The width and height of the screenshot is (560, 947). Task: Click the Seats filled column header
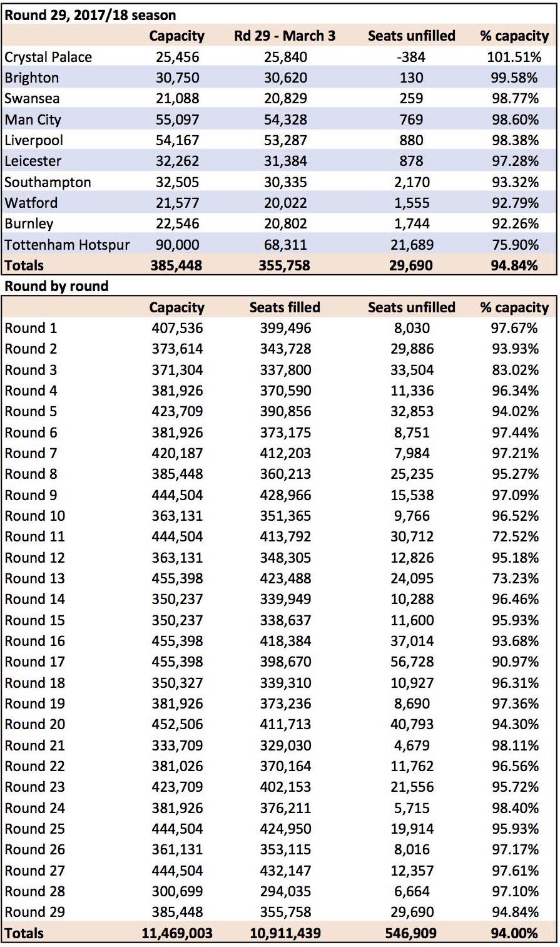click(x=285, y=307)
